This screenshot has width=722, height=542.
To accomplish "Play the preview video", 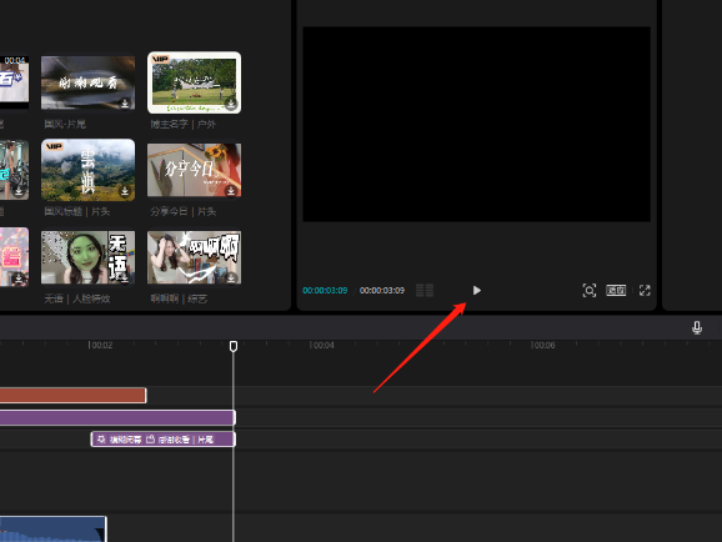I will 477,291.
